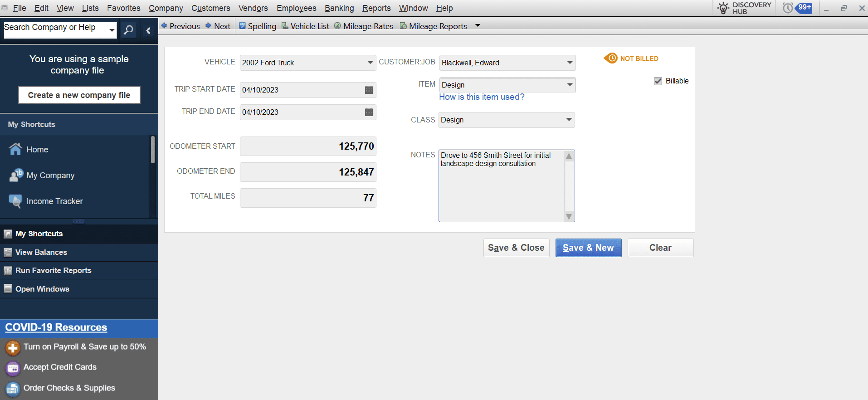Open the Trip Start Date calendar icon
The height and width of the screenshot is (400, 868).
(369, 90)
